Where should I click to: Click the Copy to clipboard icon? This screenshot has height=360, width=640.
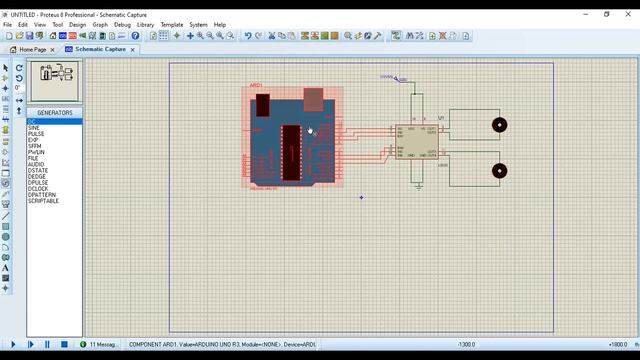(x=282, y=36)
